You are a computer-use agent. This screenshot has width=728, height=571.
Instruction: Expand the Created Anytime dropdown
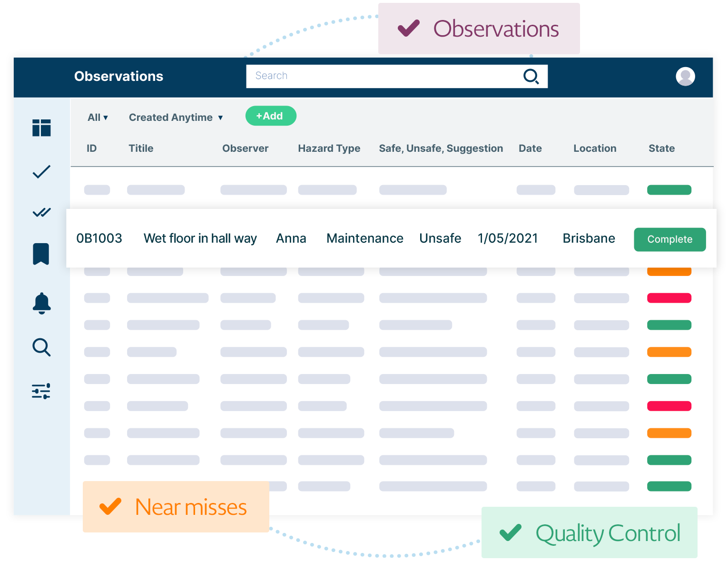pos(176,117)
